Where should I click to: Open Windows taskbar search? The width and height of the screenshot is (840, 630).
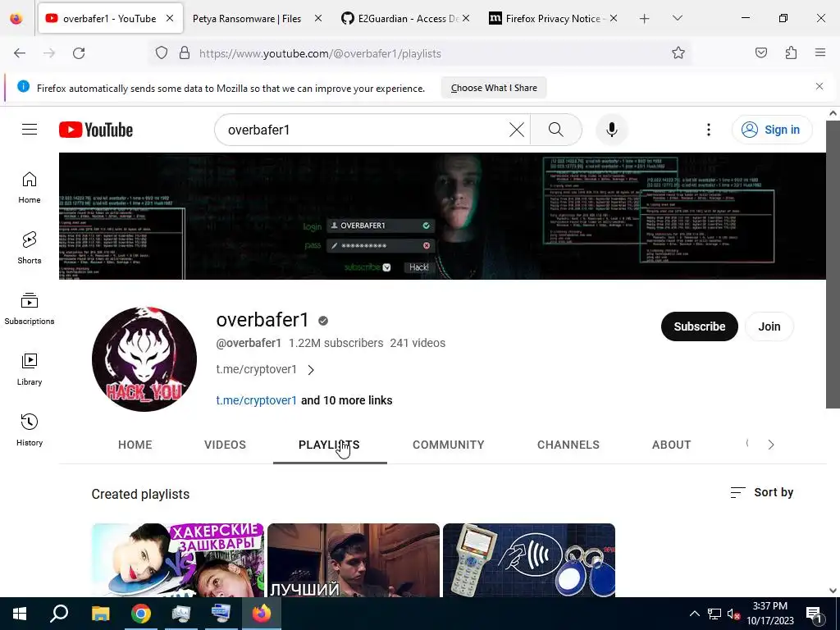[x=59, y=614]
